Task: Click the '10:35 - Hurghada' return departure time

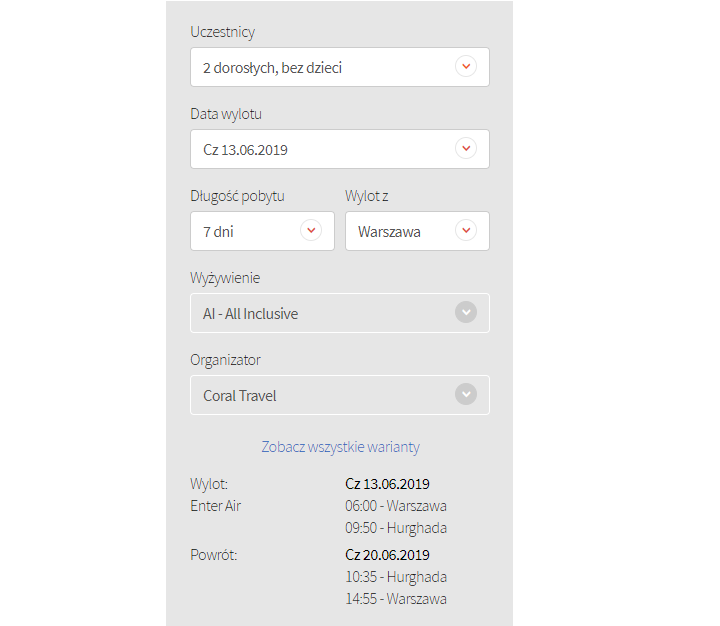Action: tap(396, 577)
